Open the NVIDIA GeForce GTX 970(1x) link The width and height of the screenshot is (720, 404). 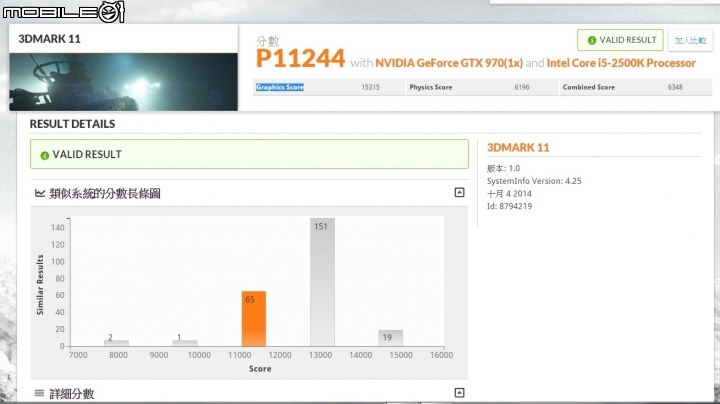click(x=449, y=63)
